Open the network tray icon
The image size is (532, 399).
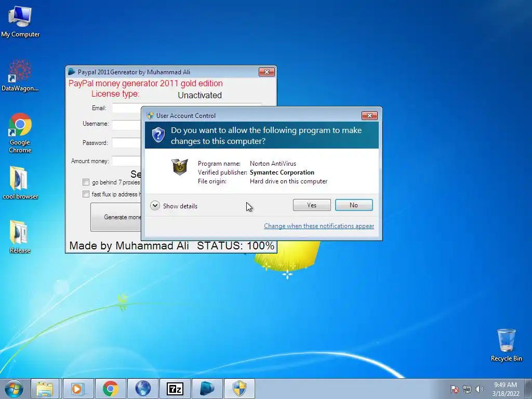click(467, 389)
